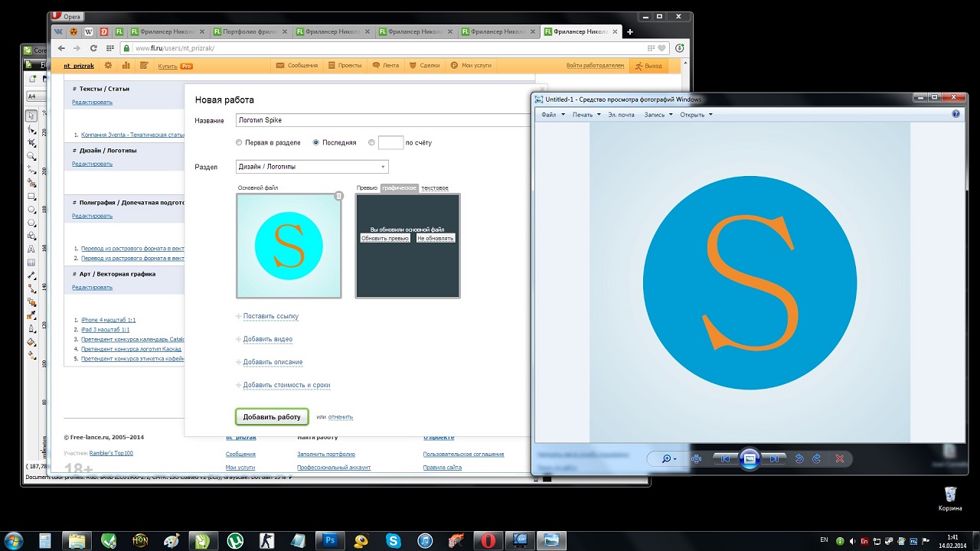Open Сообщения in fl.ru menu

[298, 66]
